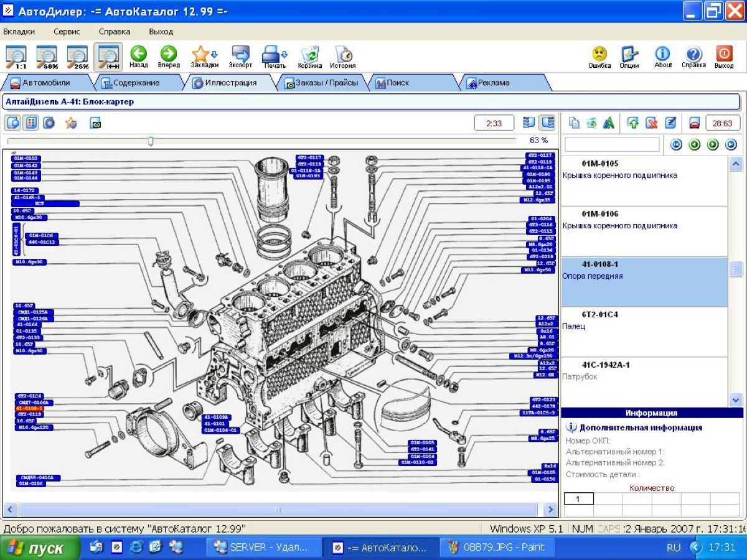
Task: Report an error with Ошибка icon
Action: point(599,57)
